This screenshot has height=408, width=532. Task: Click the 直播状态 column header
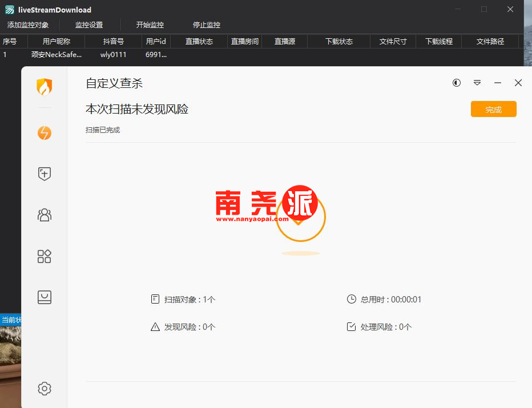199,42
